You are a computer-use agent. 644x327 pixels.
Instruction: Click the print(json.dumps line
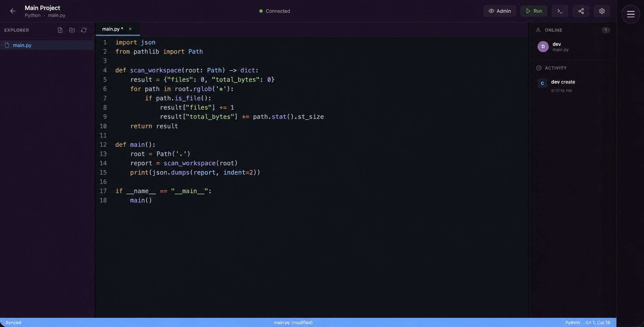[x=195, y=172]
